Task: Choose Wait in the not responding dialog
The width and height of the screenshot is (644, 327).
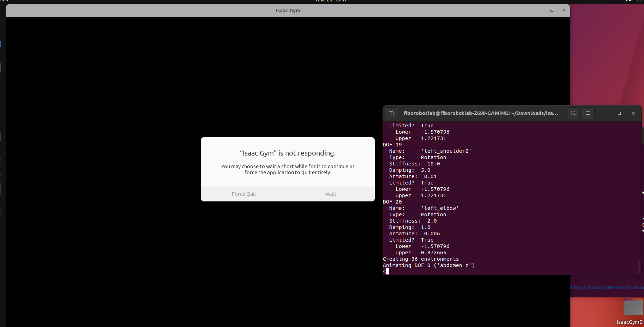Action: (x=331, y=194)
